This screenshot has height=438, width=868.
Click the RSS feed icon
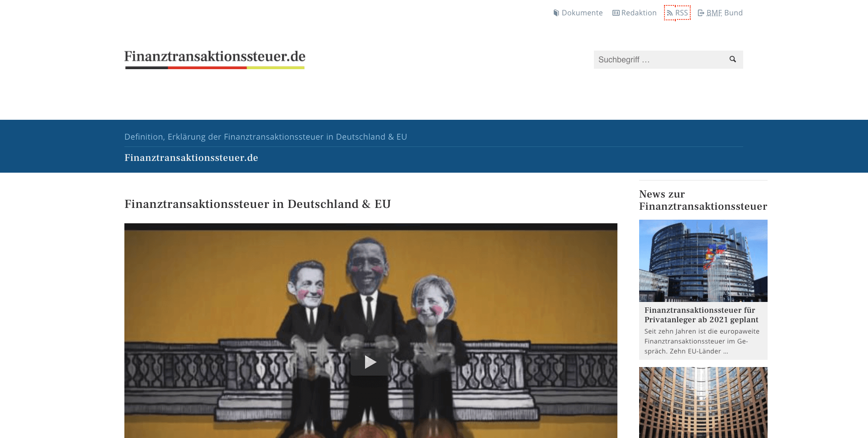point(669,13)
